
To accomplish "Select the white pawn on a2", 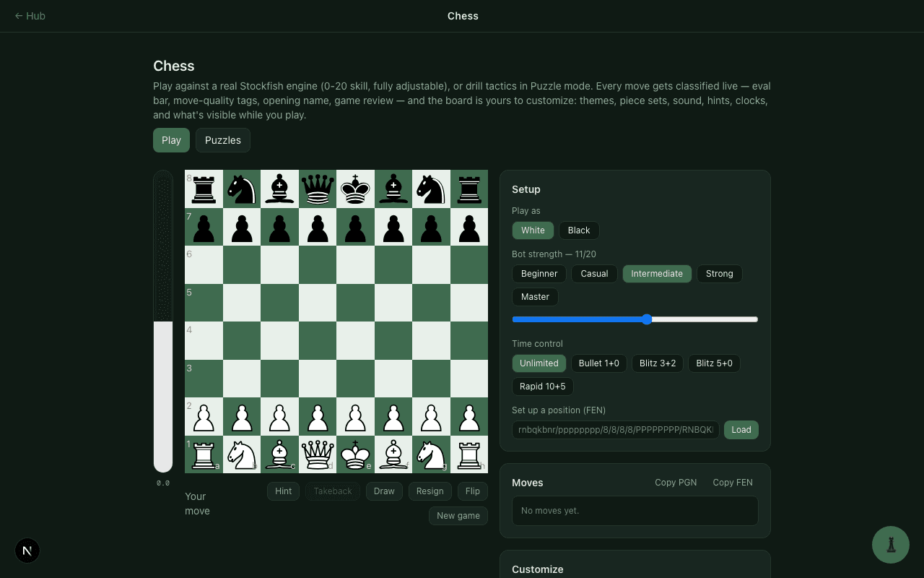I will pyautogui.click(x=204, y=416).
